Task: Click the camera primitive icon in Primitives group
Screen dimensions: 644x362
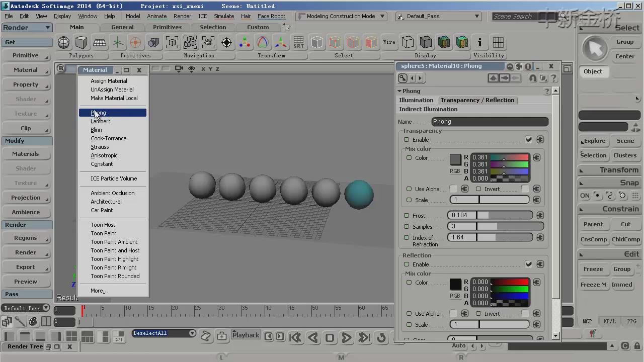Action: click(153, 42)
